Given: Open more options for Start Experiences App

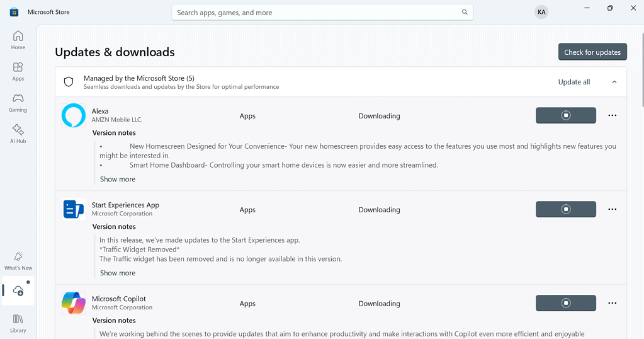Looking at the screenshot, I should (x=612, y=209).
